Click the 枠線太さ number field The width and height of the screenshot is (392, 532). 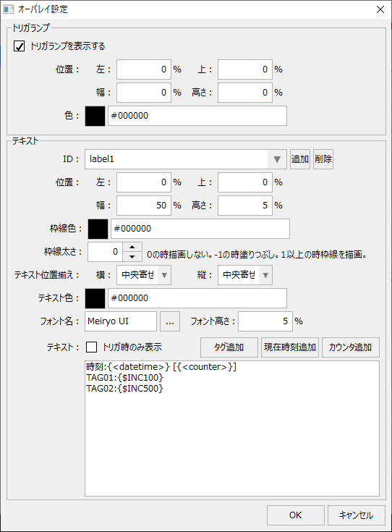coord(105,252)
